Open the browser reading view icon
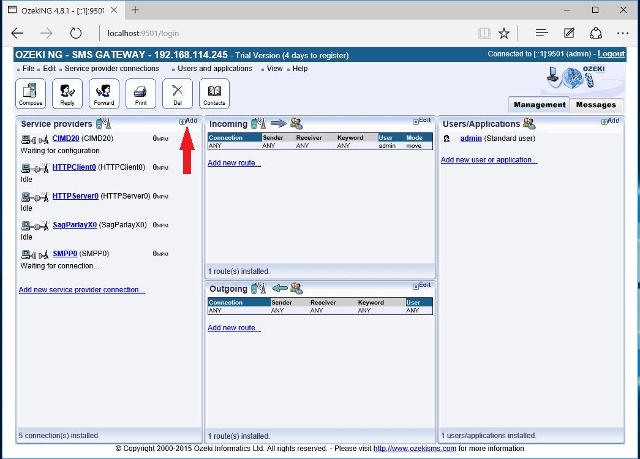The height and width of the screenshot is (459, 640). tap(484, 33)
